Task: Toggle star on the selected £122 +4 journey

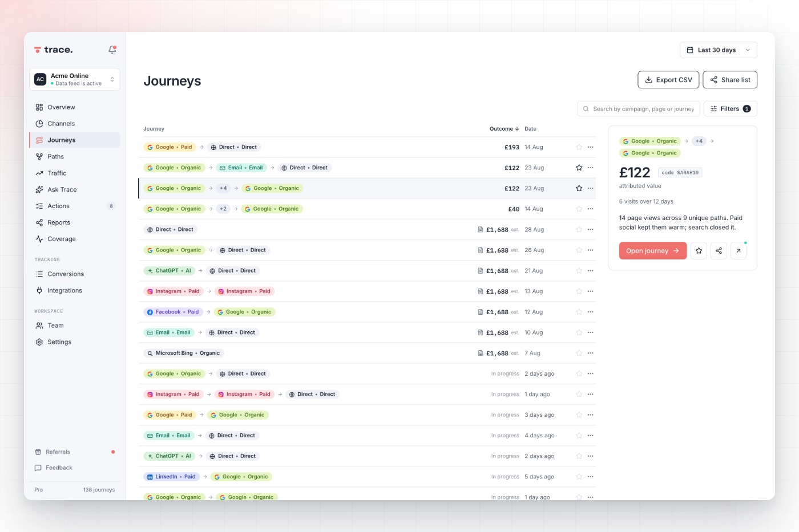Action: point(579,188)
